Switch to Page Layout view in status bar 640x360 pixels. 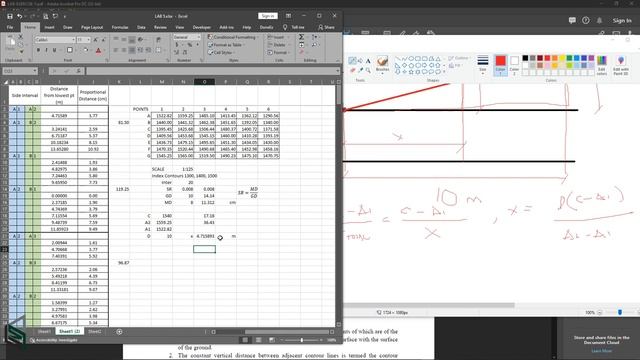(x=258, y=340)
